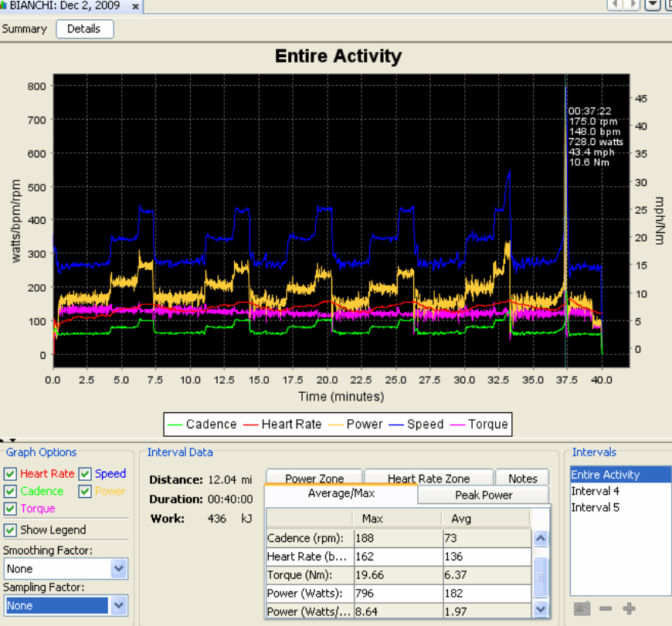
Task: Select the Torque max cell 19.66
Action: point(399,575)
